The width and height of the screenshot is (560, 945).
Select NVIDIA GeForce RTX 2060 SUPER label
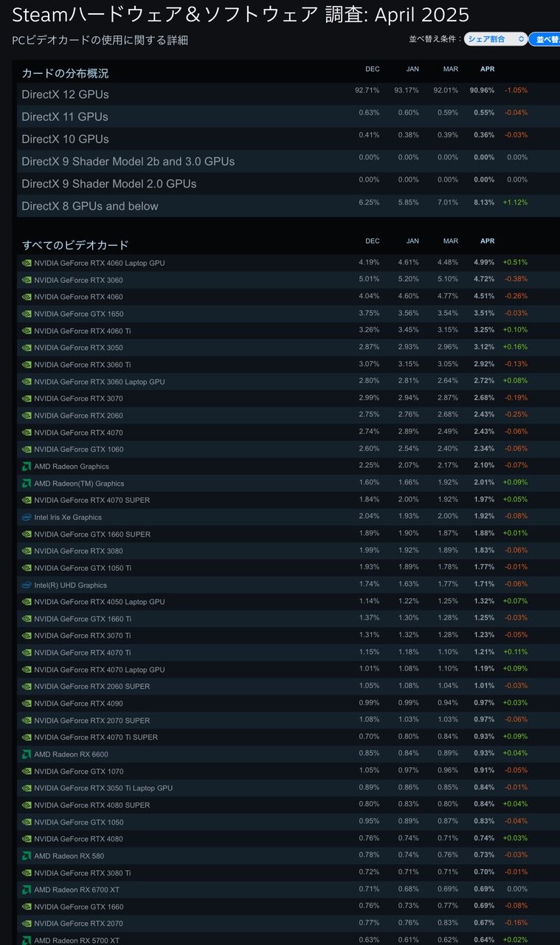92,687
